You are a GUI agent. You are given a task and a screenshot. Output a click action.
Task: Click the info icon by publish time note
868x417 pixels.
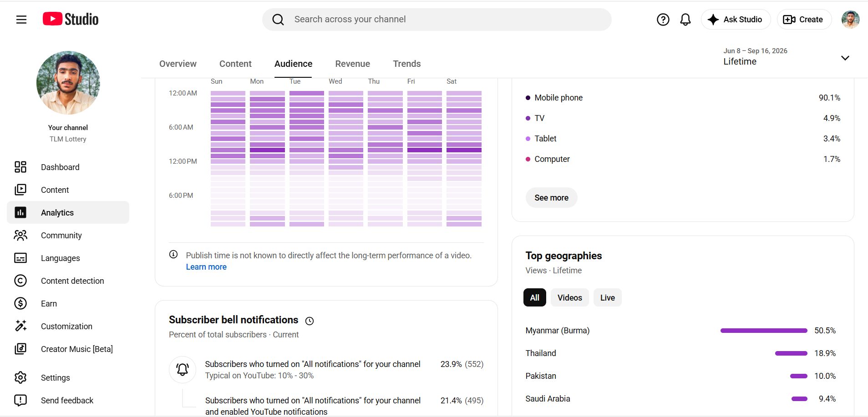coord(173,255)
